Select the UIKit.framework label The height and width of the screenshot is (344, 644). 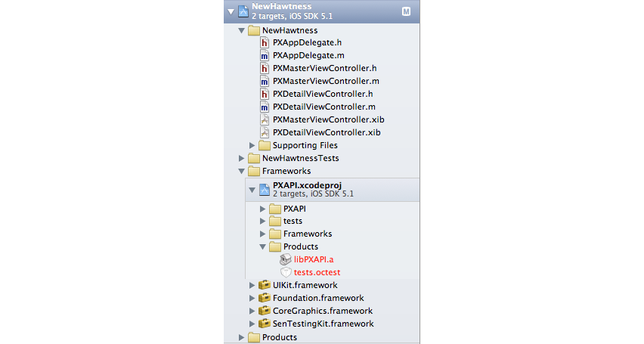[305, 285]
